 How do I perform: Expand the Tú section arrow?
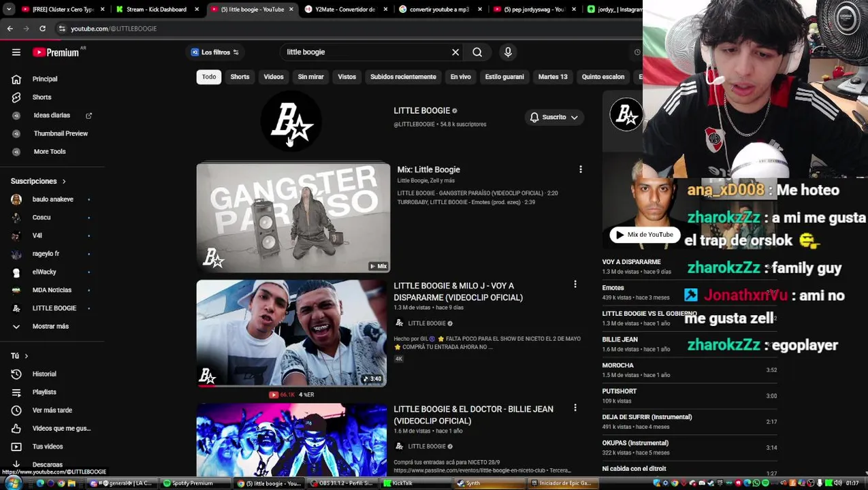pos(26,356)
